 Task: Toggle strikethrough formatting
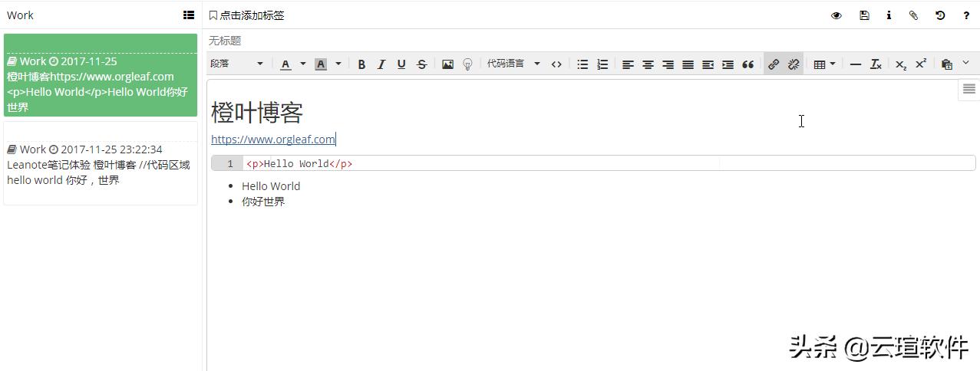tap(421, 64)
